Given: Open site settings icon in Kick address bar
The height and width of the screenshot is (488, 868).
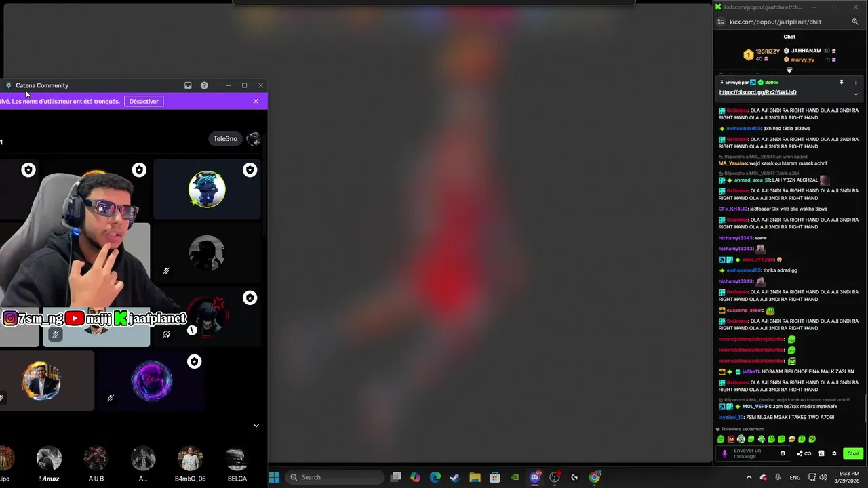Looking at the screenshot, I should (721, 22).
